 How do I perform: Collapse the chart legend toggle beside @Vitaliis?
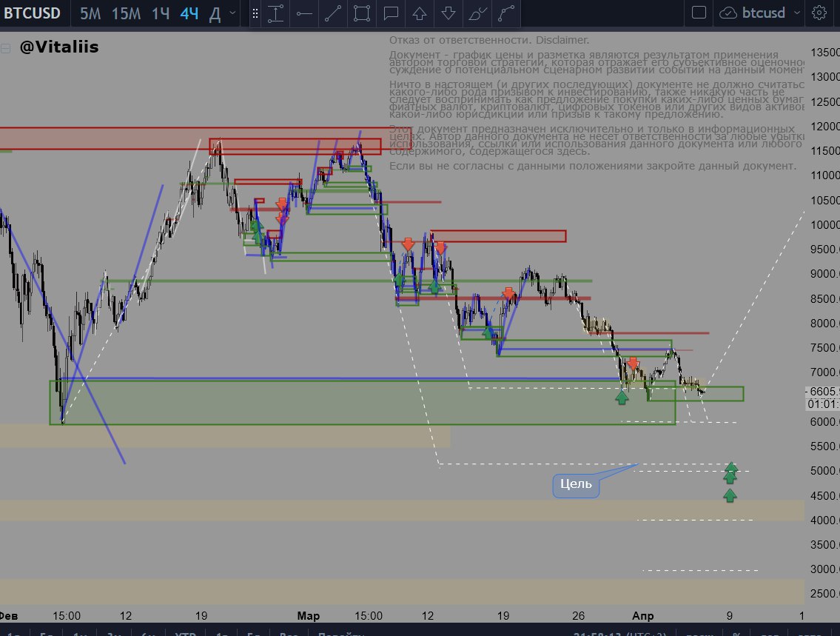click(5, 49)
